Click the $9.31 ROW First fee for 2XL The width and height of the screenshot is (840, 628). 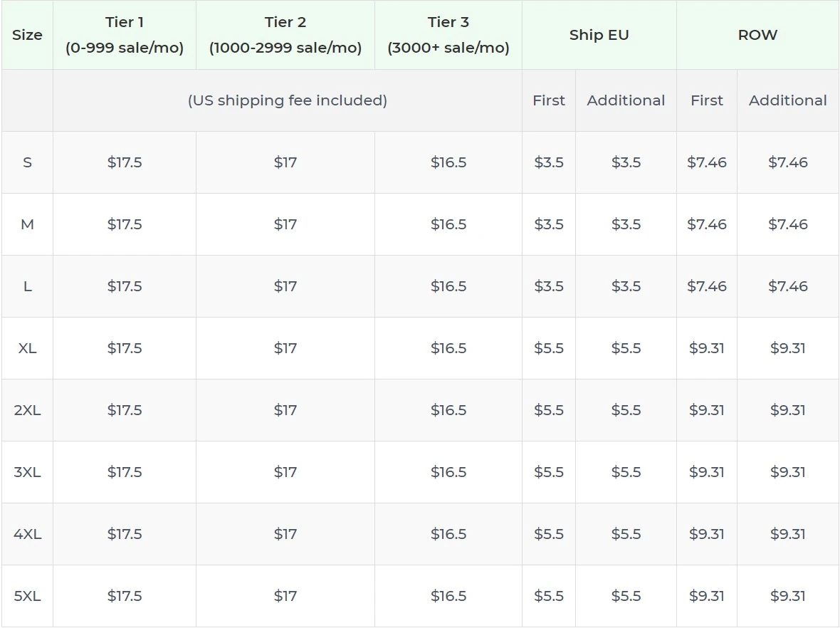coord(706,410)
